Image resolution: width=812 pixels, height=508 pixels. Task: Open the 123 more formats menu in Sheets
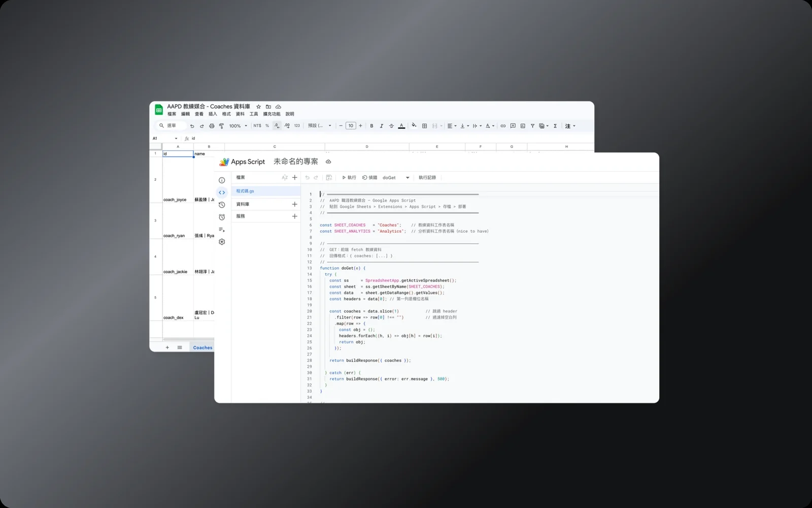[297, 126]
